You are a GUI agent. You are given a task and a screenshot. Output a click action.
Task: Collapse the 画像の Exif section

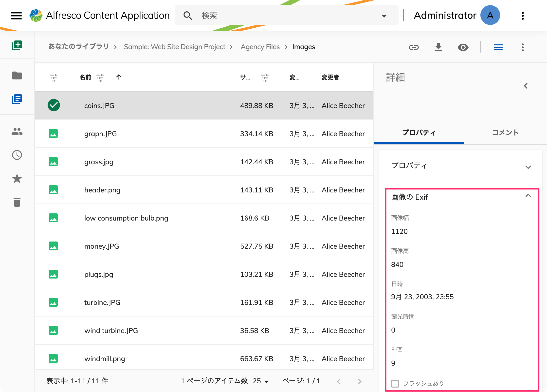[528, 196]
